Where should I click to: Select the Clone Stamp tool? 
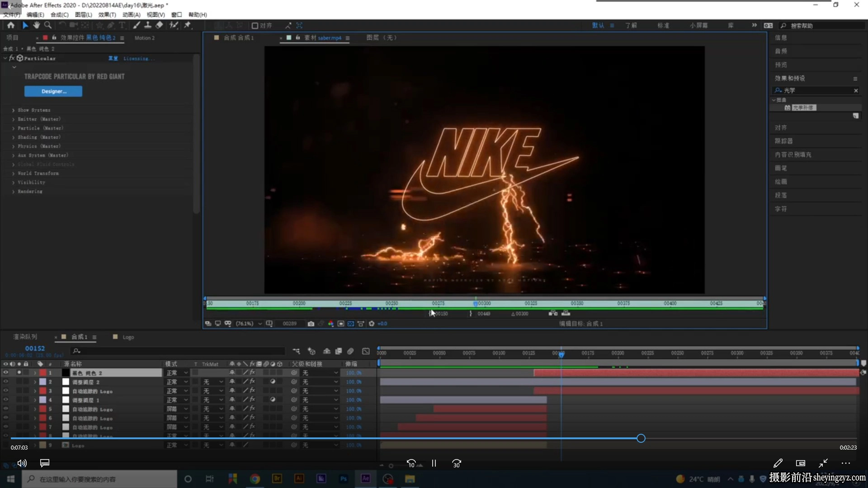[x=147, y=25]
